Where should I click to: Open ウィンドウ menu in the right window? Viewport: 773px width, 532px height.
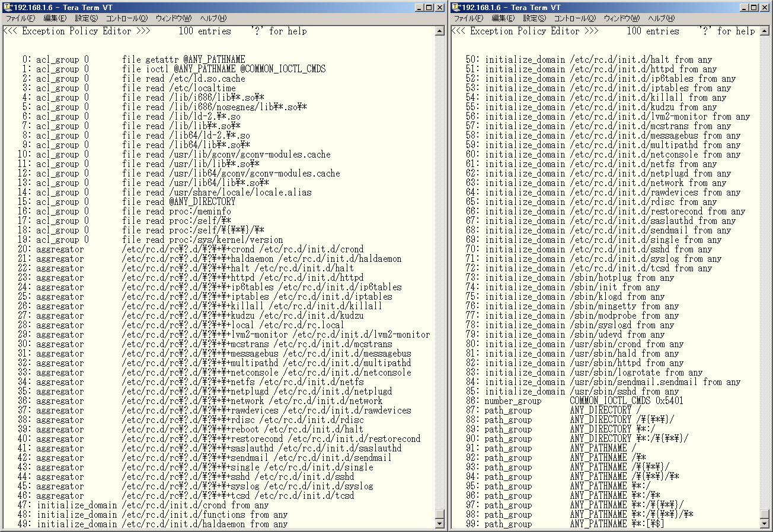click(622, 18)
